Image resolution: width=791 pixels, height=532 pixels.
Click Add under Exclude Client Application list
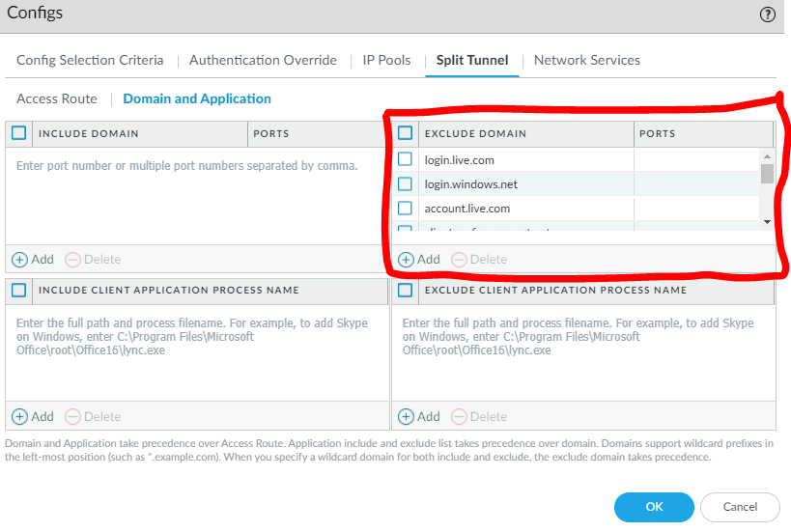coord(419,416)
